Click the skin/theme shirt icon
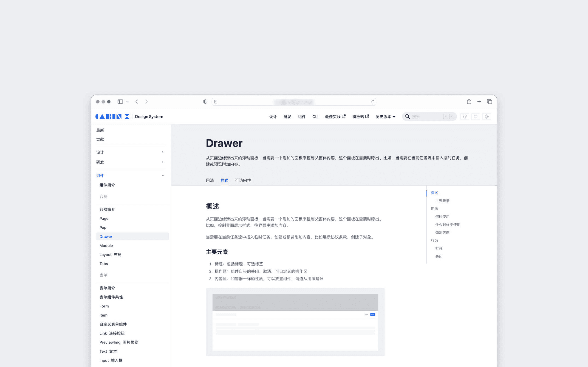Screen dimensions: 588x367 464,117
